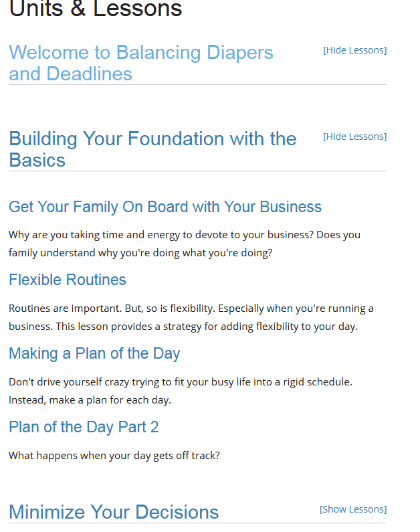Screen dimensions: 420x532
Task: Hide lessons for the Welcome unit
Action: tap(354, 50)
